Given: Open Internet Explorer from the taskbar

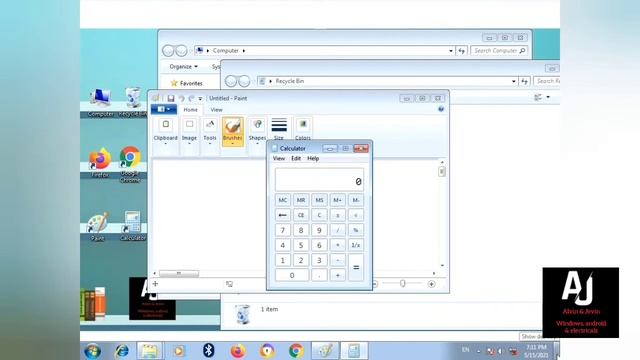Looking at the screenshot, I should [122, 351].
